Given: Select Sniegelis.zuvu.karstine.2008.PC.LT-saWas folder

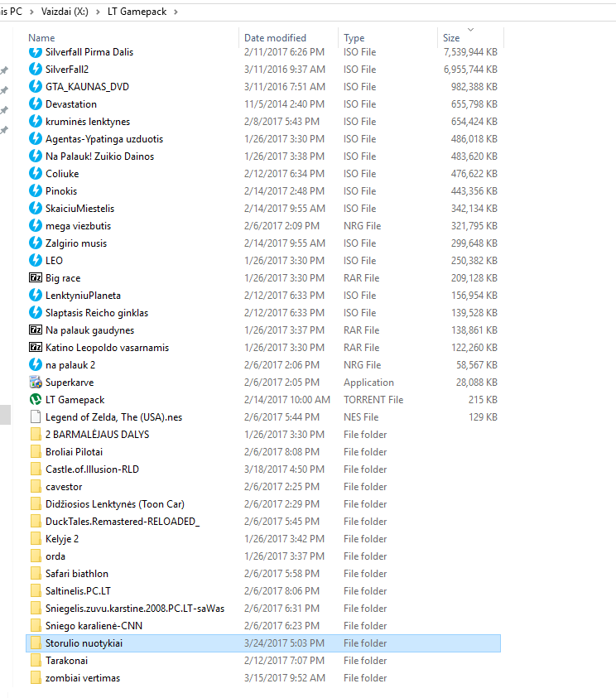Looking at the screenshot, I should coord(135,608).
